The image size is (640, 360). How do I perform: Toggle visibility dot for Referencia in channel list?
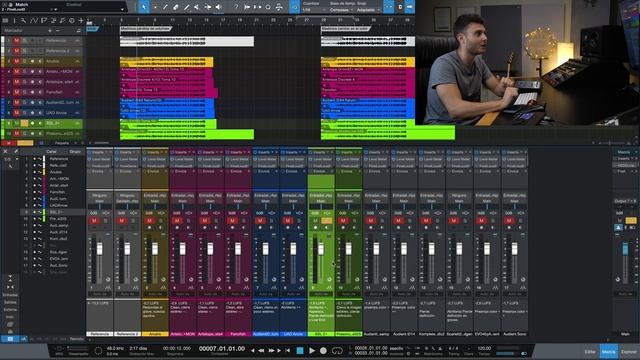point(35,159)
